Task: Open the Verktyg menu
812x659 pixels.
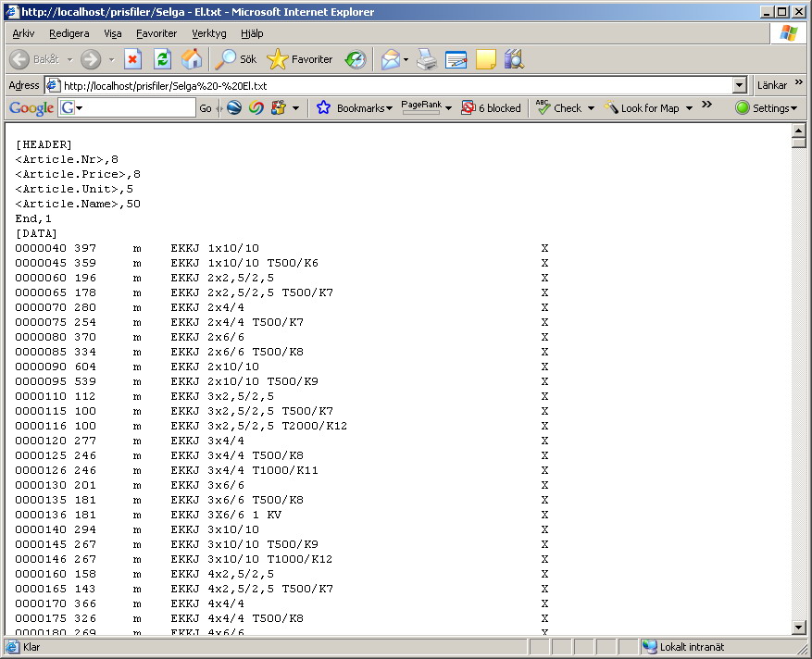Action: (208, 33)
